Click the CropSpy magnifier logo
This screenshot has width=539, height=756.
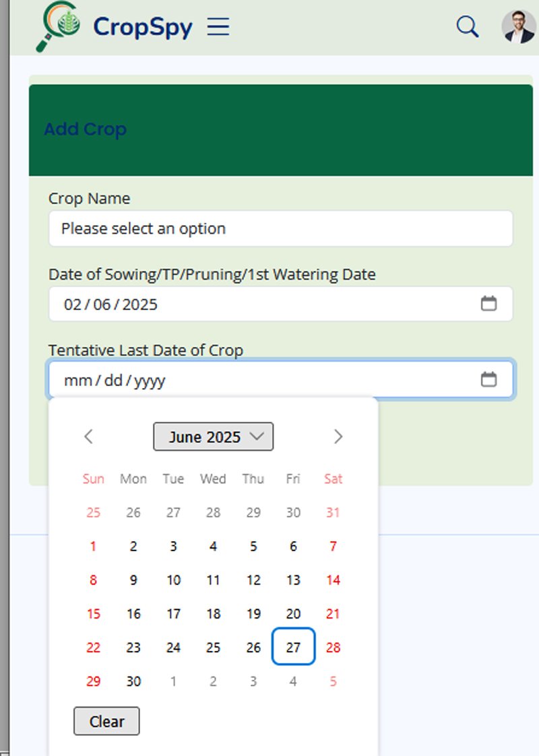(x=59, y=27)
